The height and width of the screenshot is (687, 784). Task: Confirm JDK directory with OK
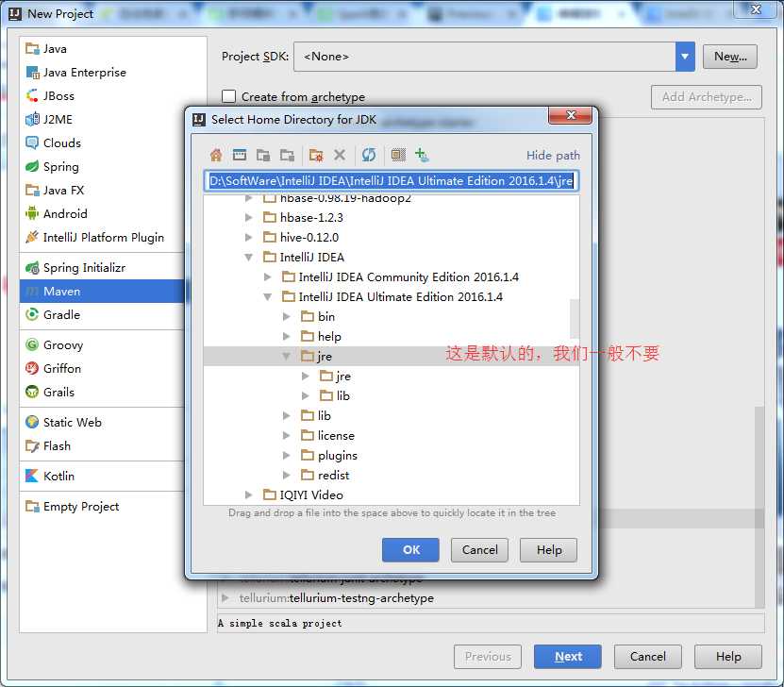tap(410, 550)
